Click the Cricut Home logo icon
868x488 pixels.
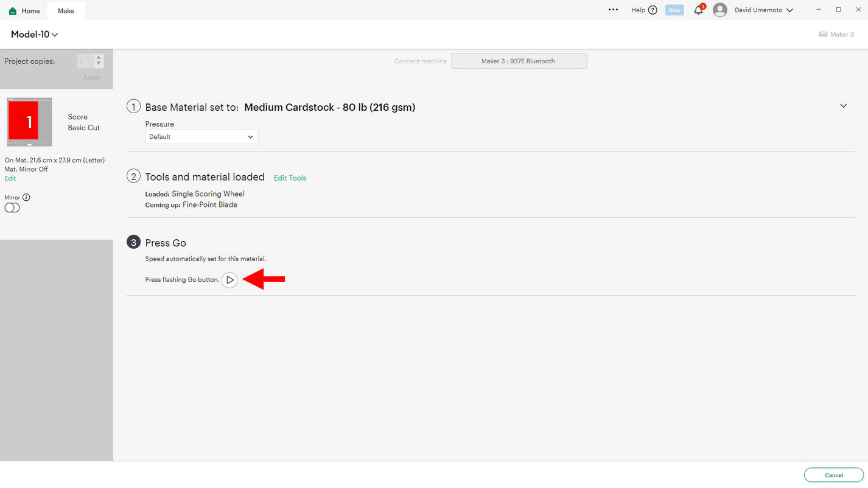point(13,11)
